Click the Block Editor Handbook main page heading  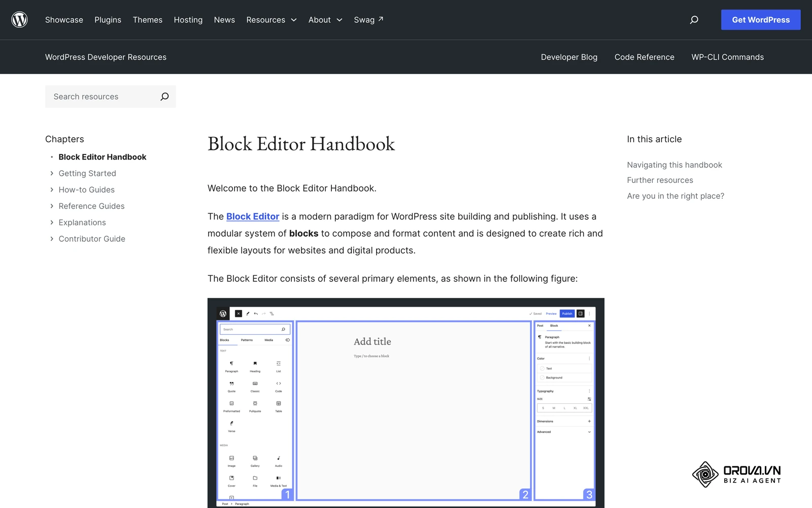coord(301,144)
